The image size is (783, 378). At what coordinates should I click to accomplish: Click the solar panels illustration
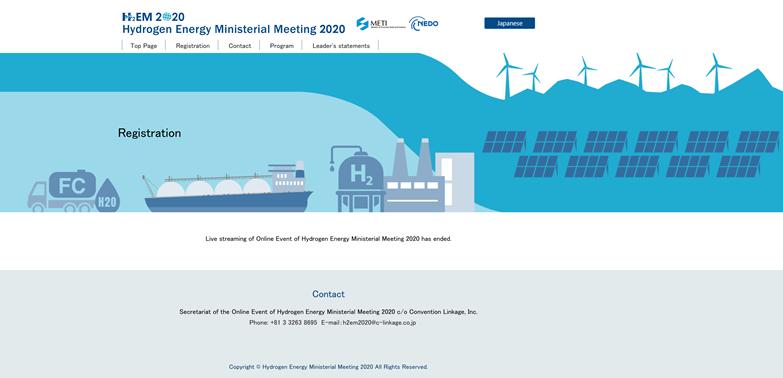pos(631,154)
